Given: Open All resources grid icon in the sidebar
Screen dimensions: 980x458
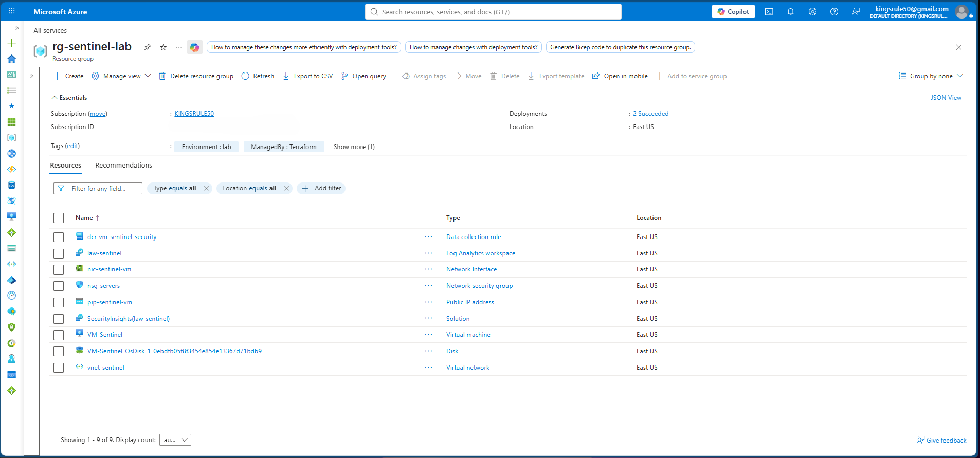Looking at the screenshot, I should coord(11,122).
